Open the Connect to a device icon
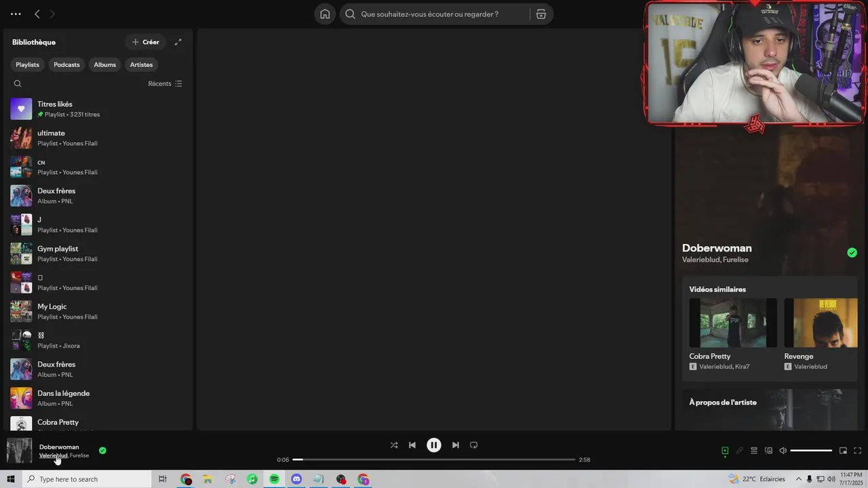Viewport: 868px width, 488px height. (768, 451)
